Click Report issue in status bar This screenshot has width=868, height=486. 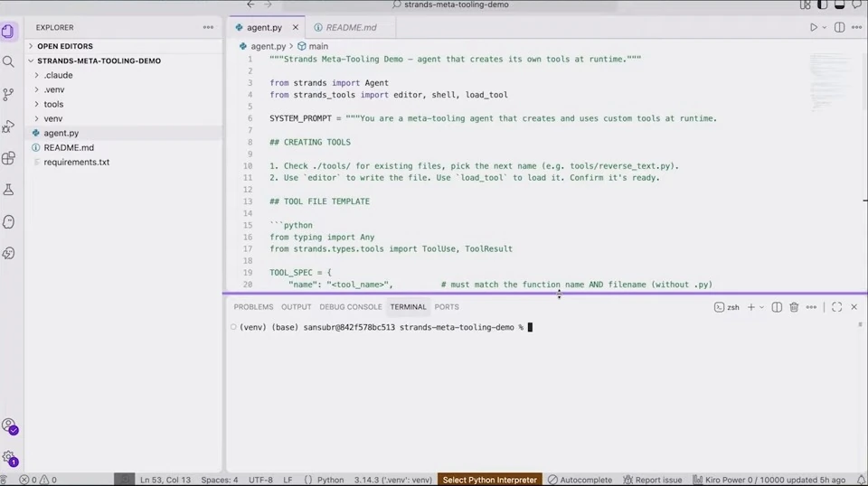(653, 480)
